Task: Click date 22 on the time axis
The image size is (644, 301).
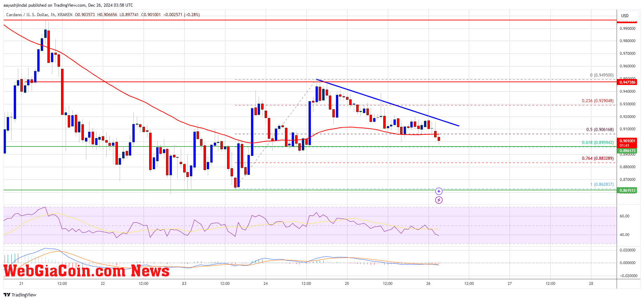Action: (x=103, y=284)
